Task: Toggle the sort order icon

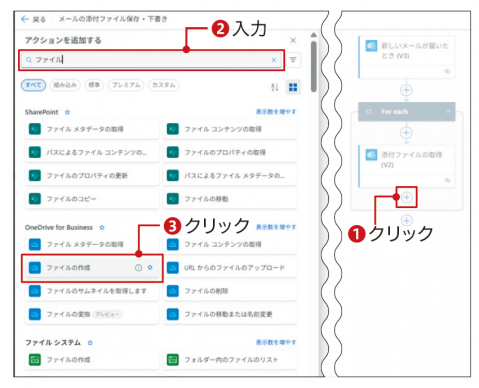Action: [x=275, y=87]
